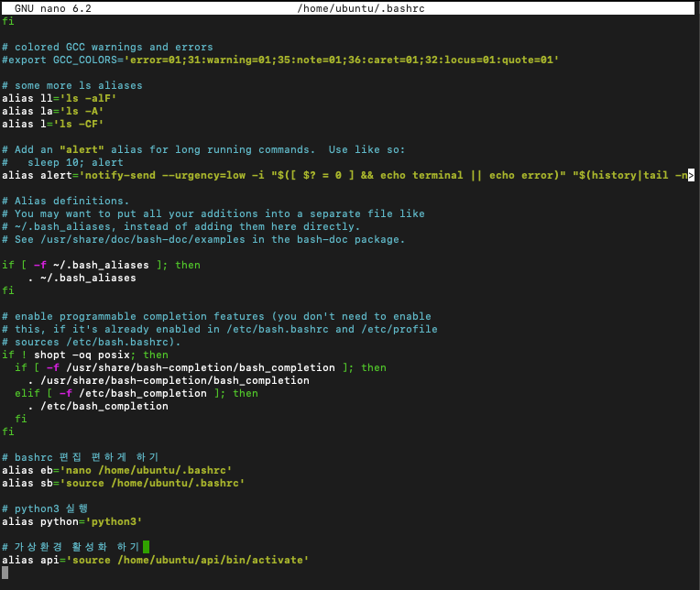Click the 'this, if it's already enabled' comment line
The image size is (700, 590).
(x=219, y=330)
